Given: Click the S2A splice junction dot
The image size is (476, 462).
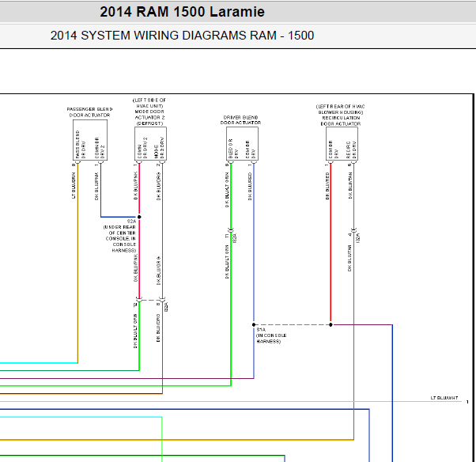Looking at the screenshot, I should 139,217.
